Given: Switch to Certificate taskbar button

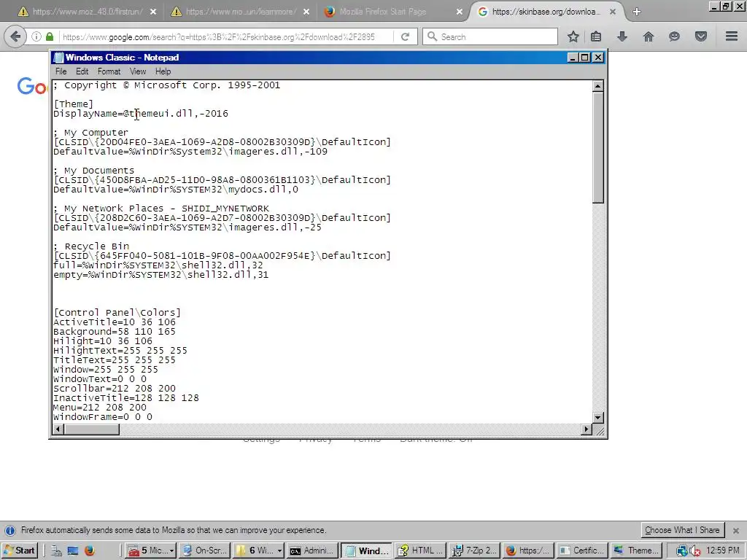Looking at the screenshot, I should pos(583,551).
